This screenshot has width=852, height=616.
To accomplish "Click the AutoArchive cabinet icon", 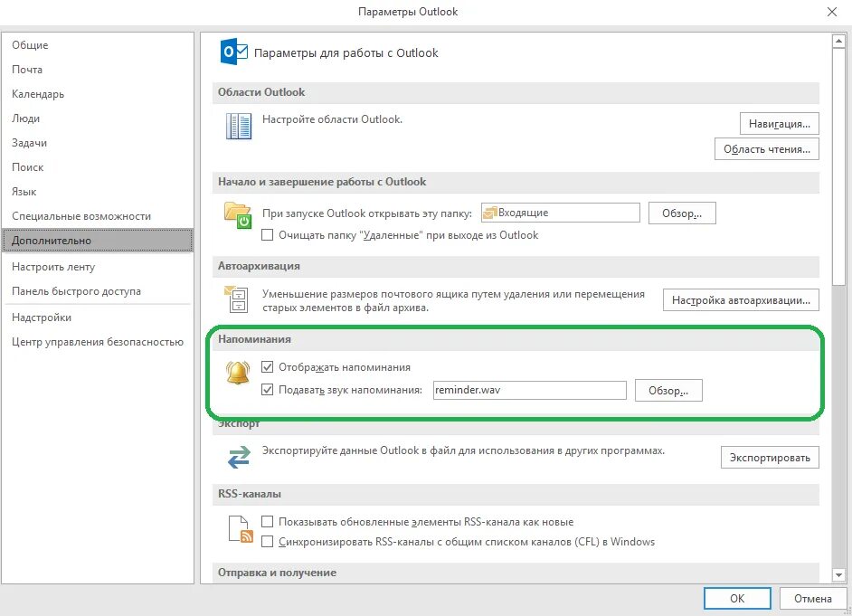I will click(237, 299).
